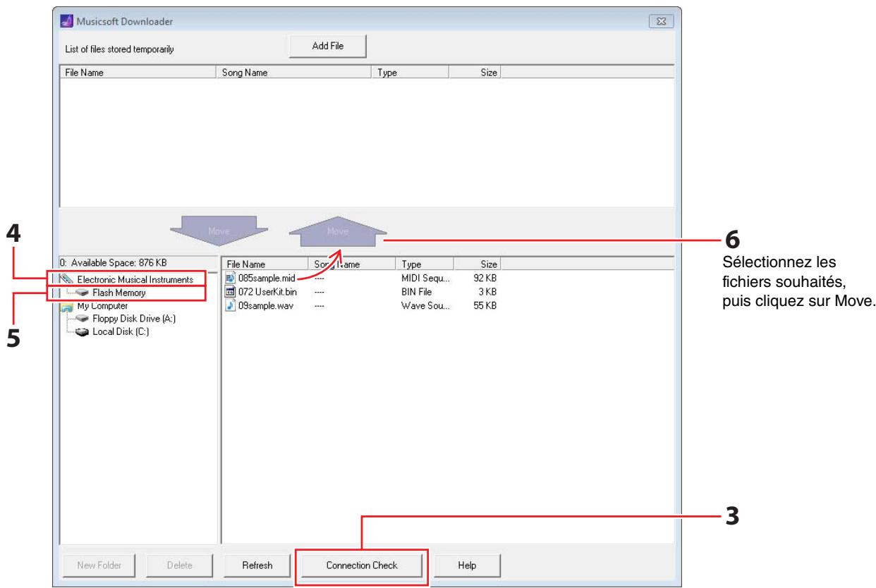Select file 09sample.wav
The width and height of the screenshot is (876, 588).
point(264,305)
